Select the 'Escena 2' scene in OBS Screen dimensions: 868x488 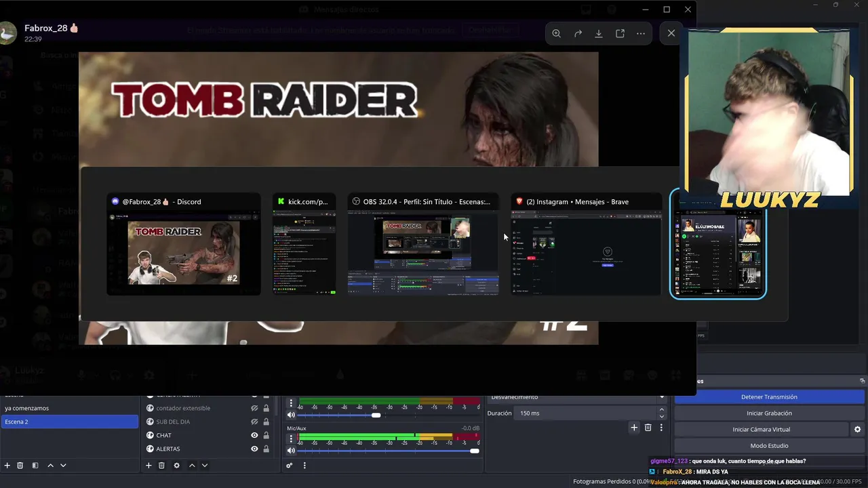tap(69, 422)
